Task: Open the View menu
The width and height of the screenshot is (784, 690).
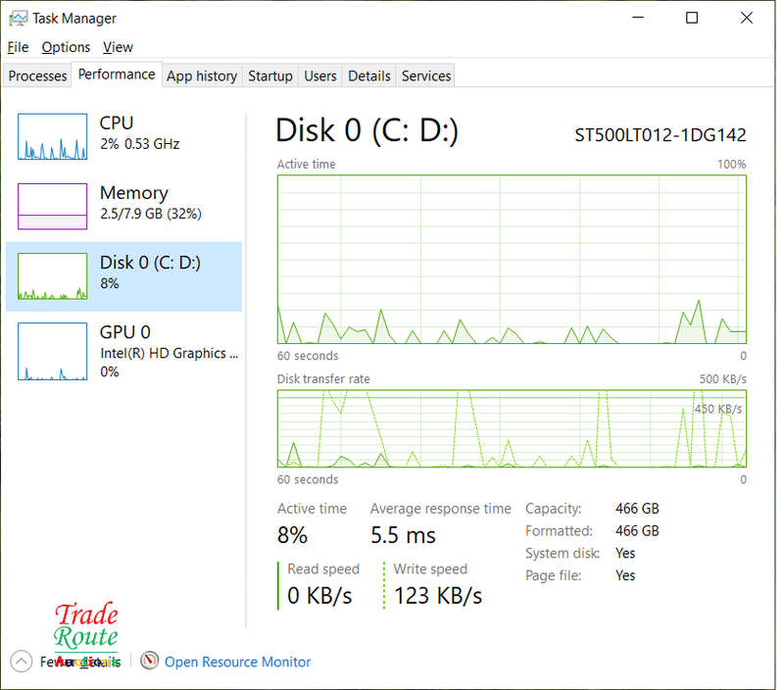Action: click(118, 47)
